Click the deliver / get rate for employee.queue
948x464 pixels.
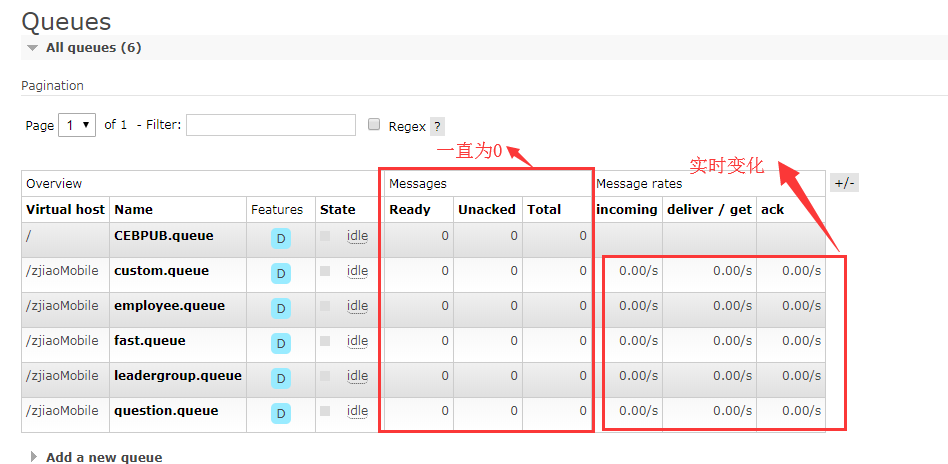(733, 306)
